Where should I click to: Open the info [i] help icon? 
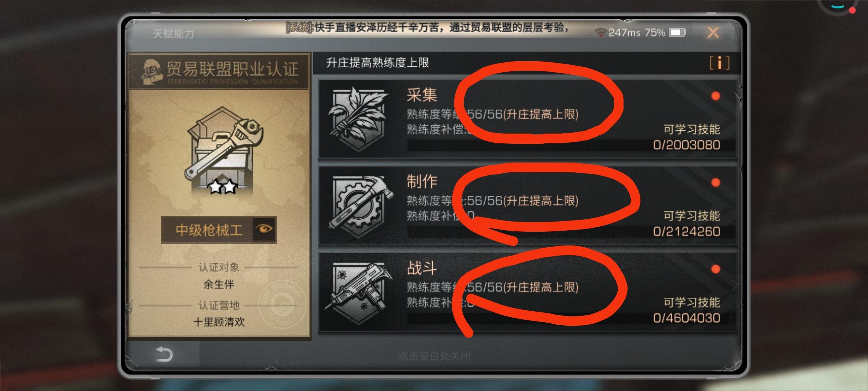coord(719,63)
